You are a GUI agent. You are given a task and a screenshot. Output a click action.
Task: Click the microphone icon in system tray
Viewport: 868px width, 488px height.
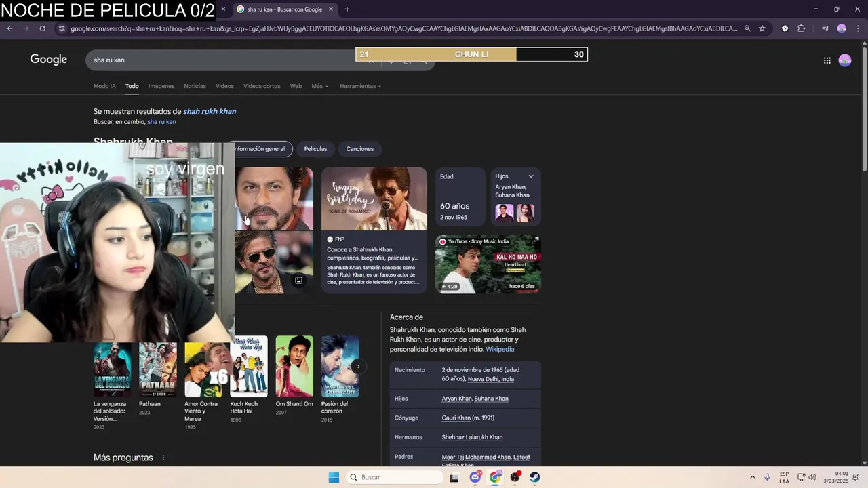coord(767,477)
